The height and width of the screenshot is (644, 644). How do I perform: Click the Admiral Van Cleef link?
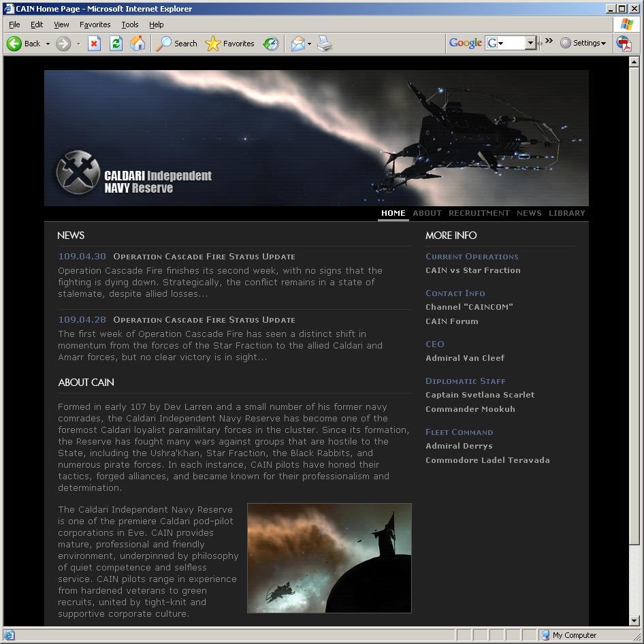click(465, 358)
